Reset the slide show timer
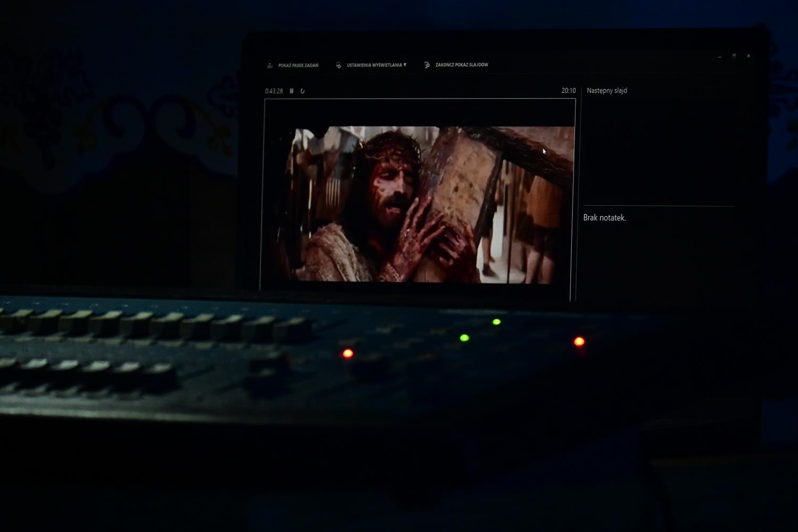 click(302, 91)
